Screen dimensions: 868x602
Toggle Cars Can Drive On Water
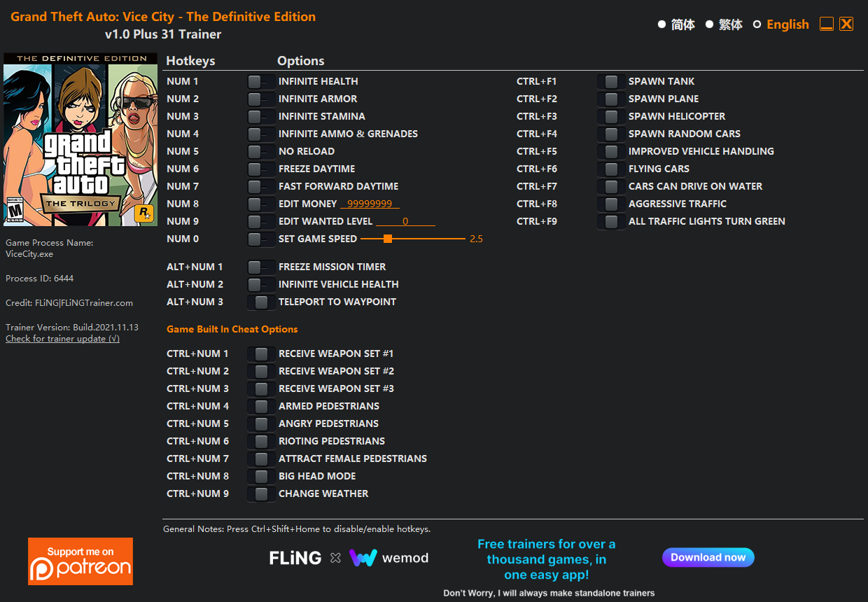click(x=611, y=186)
